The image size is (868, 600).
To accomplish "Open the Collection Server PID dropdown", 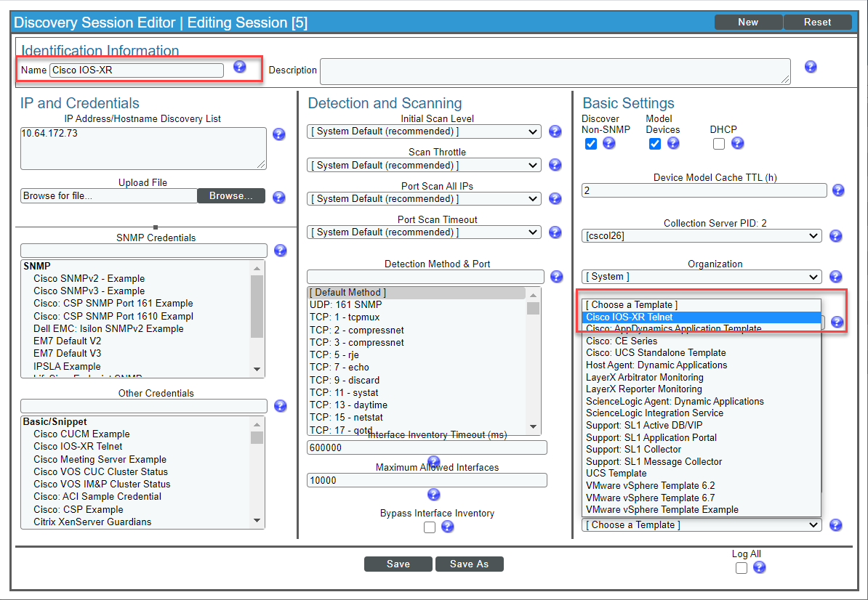I will pos(702,236).
